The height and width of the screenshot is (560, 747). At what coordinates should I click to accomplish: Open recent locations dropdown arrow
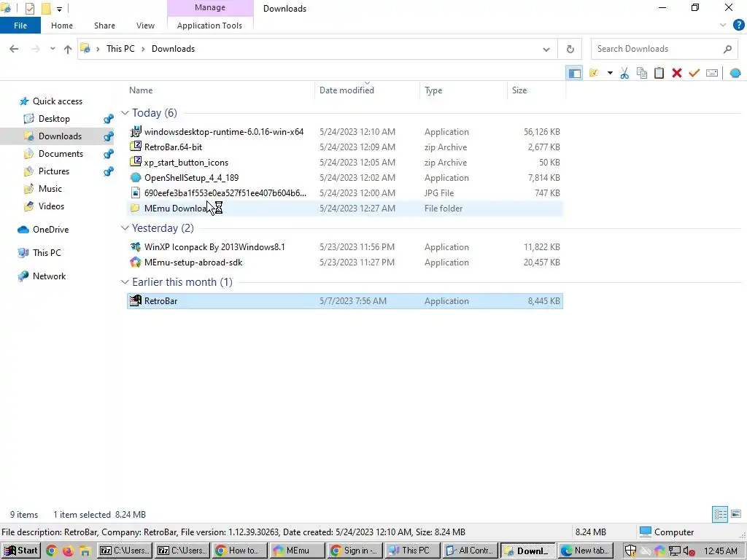pos(53,49)
